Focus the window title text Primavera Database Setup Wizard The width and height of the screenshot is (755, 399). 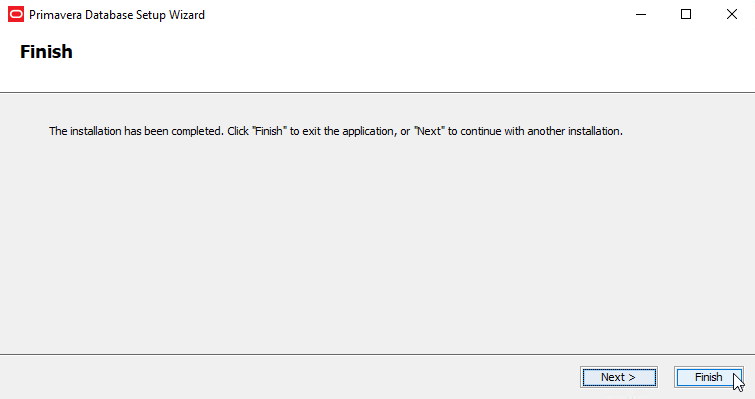[x=117, y=15]
